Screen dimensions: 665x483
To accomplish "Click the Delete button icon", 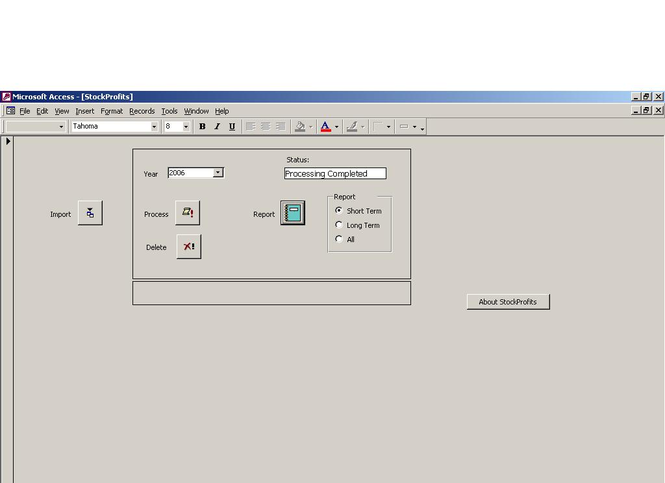I will tap(189, 246).
